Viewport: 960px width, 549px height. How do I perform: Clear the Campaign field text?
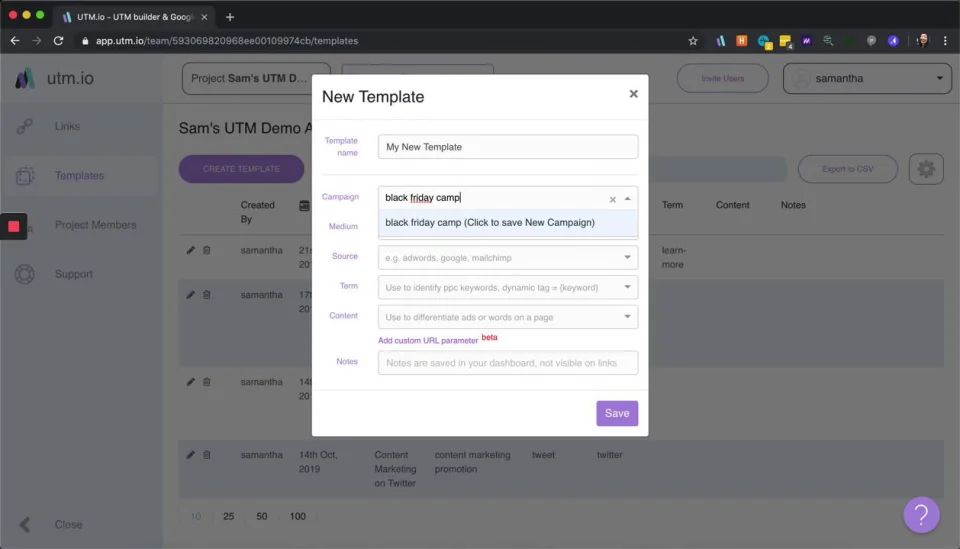612,199
